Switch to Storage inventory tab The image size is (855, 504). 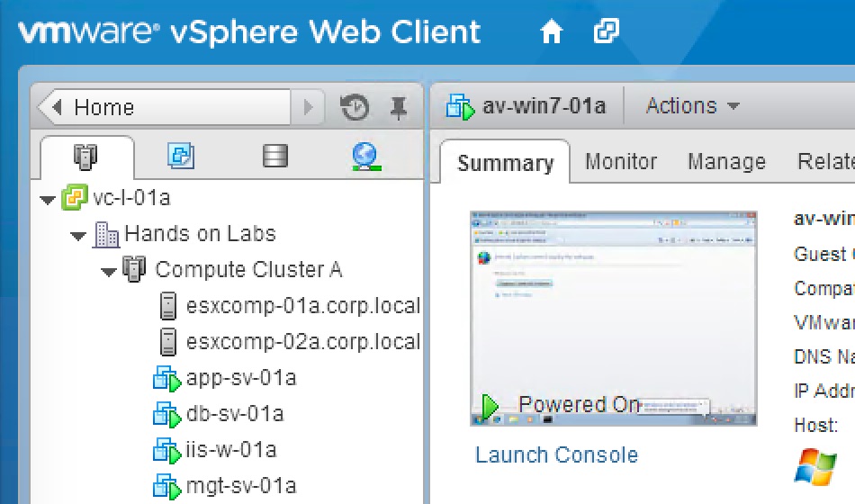[x=274, y=156]
